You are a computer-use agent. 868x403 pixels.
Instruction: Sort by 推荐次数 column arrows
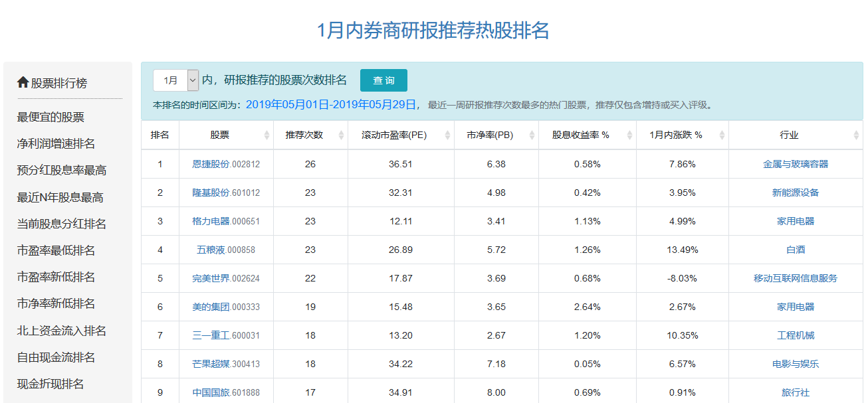(341, 135)
